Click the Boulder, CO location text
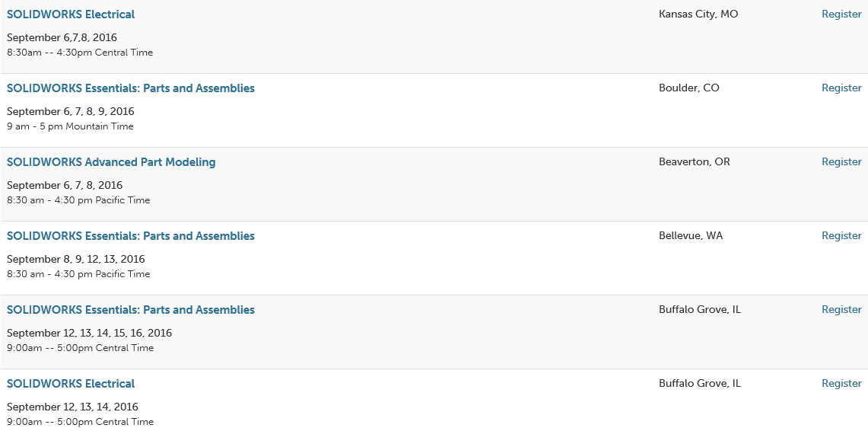The height and width of the screenshot is (431, 868). [x=689, y=88]
